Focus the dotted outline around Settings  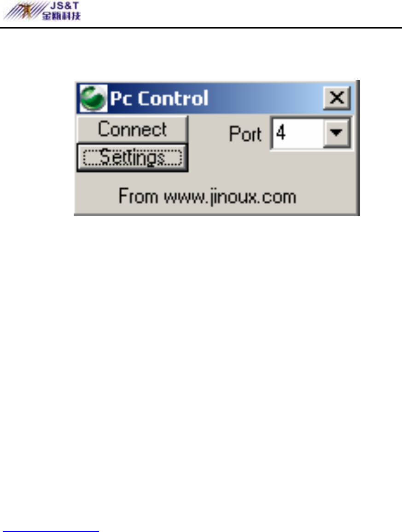pyautogui.click(x=133, y=158)
